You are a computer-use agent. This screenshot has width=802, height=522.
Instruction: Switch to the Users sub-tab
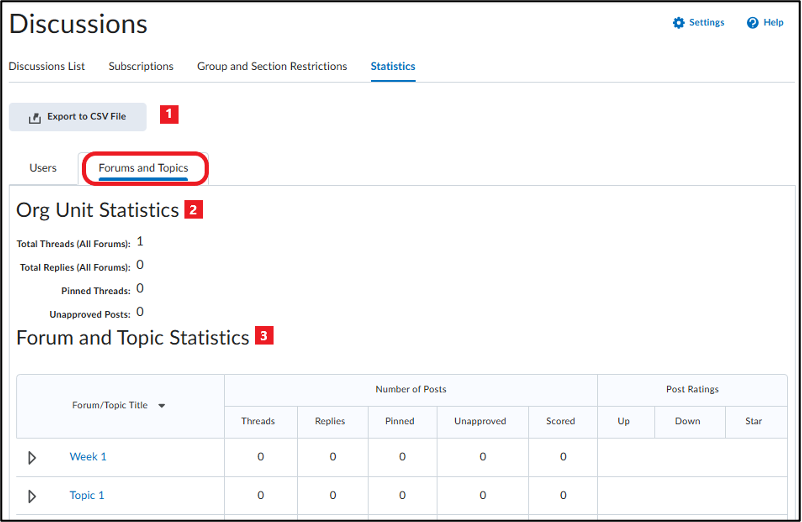click(x=43, y=168)
